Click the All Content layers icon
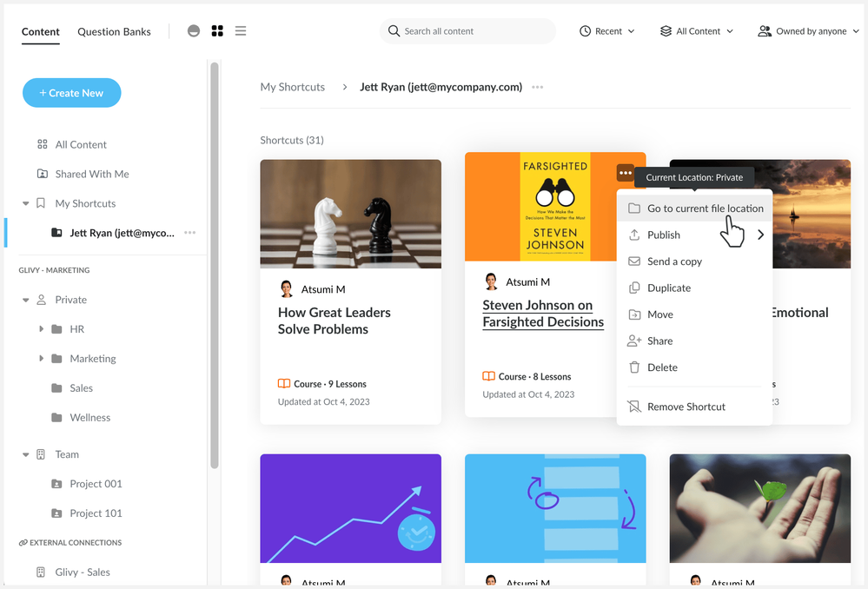The height and width of the screenshot is (589, 868). (x=666, y=31)
